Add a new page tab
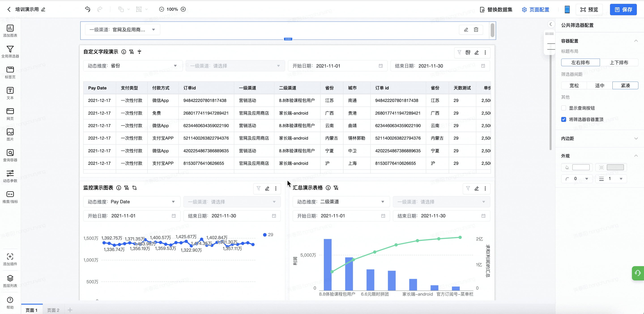The width and height of the screenshot is (644, 314). (x=70, y=310)
